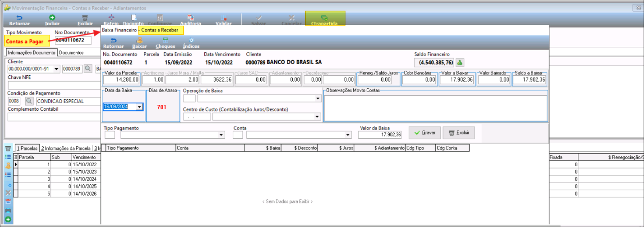Click the grey X icon in left sidebar
Viewport: 644px width, 227px height.
click(x=8, y=193)
